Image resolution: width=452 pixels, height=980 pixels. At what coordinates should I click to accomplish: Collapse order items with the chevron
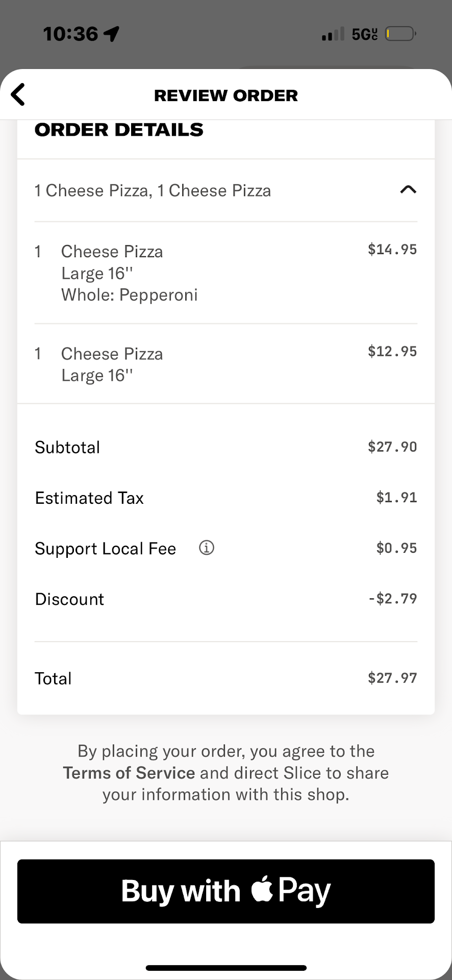pyautogui.click(x=408, y=190)
